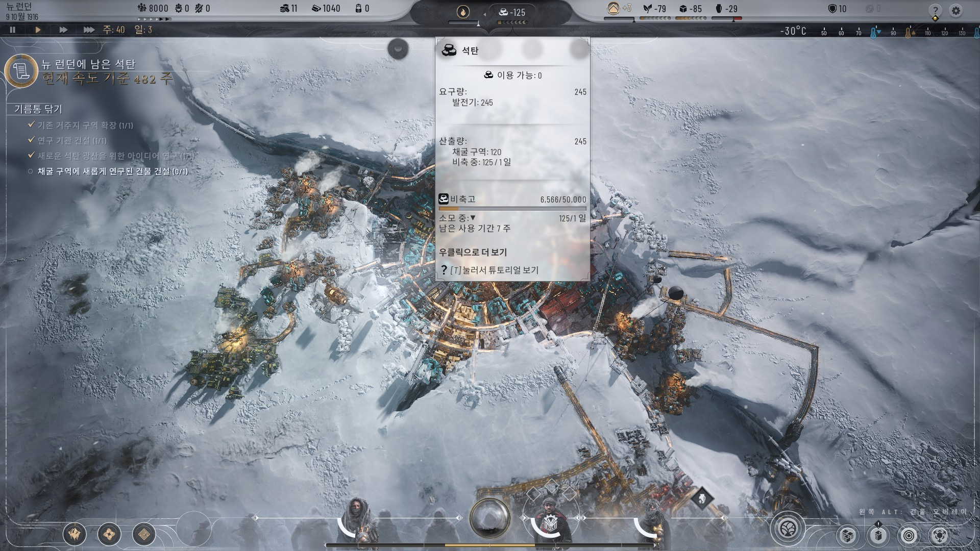The width and height of the screenshot is (980, 551).
Task: Click the 비축고 stockpile progress bar
Action: point(512,208)
